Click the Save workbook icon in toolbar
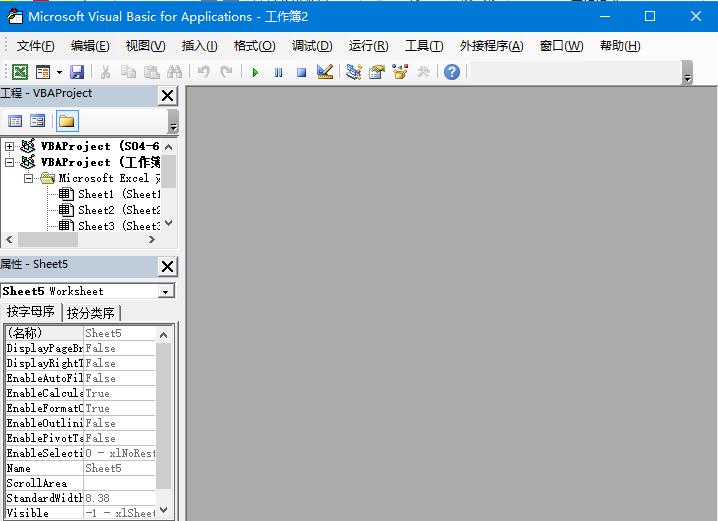The width and height of the screenshot is (718, 521). (79, 72)
